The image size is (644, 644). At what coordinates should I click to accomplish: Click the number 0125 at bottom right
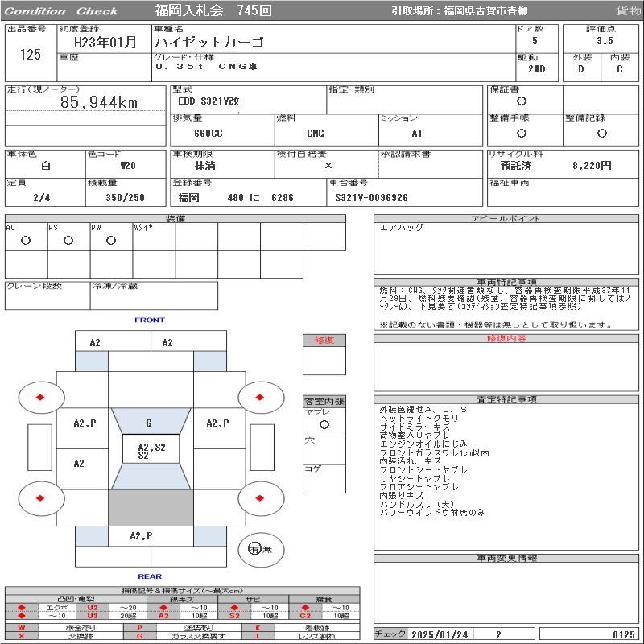[623, 634]
